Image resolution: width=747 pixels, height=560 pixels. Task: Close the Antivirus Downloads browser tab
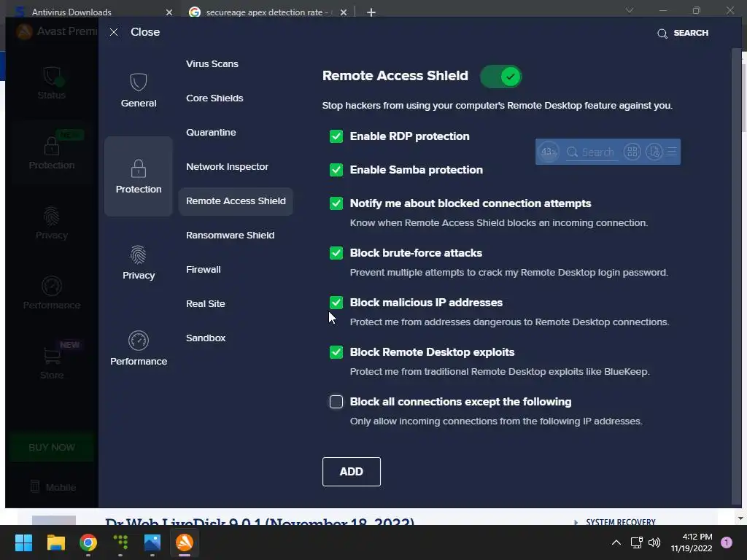(169, 12)
